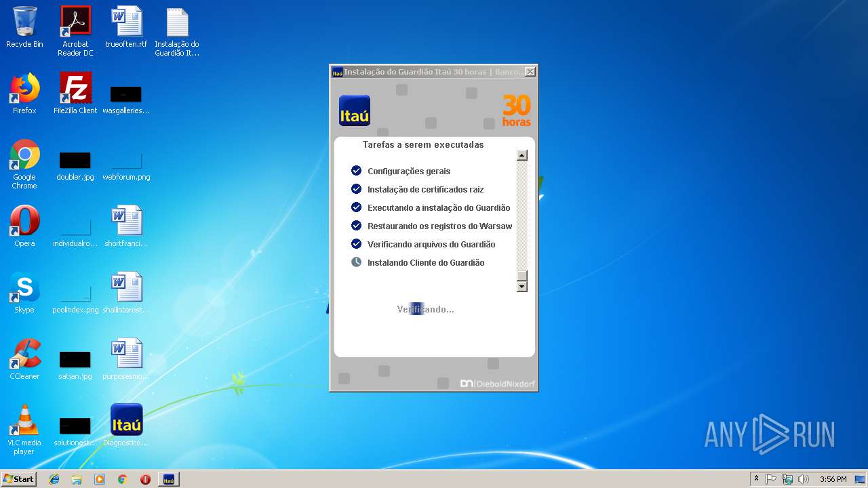Select 'Instalação de certificados raiz' task text

point(425,189)
